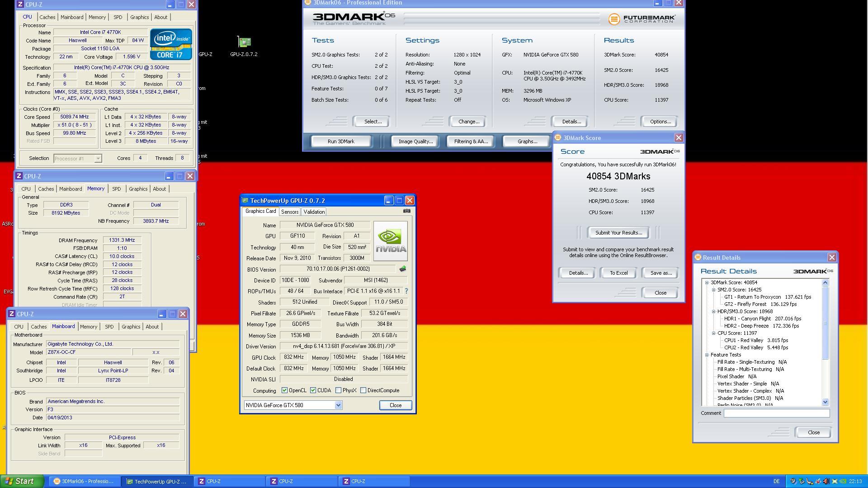
Task: Click the Result Details scrollbar thumb
Action: click(825, 323)
